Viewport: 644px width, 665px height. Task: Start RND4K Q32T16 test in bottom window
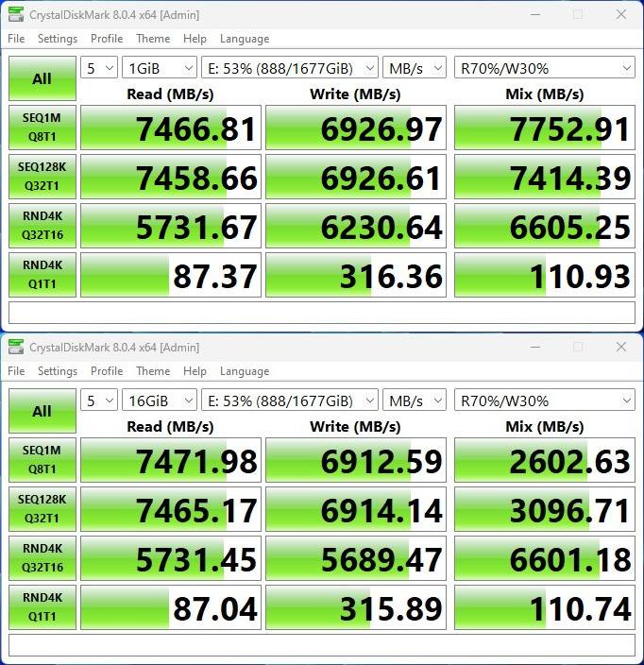click(x=42, y=558)
